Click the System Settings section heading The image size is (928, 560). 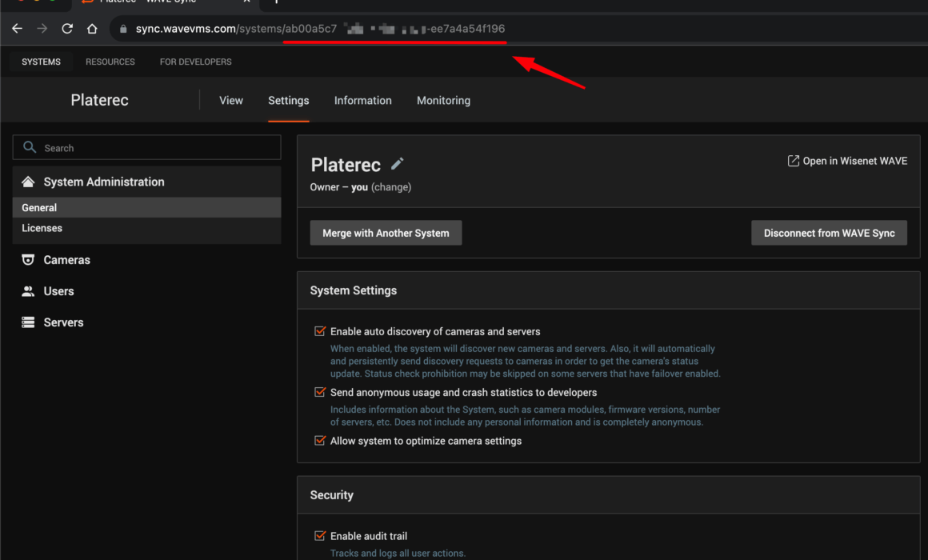pyautogui.click(x=354, y=290)
